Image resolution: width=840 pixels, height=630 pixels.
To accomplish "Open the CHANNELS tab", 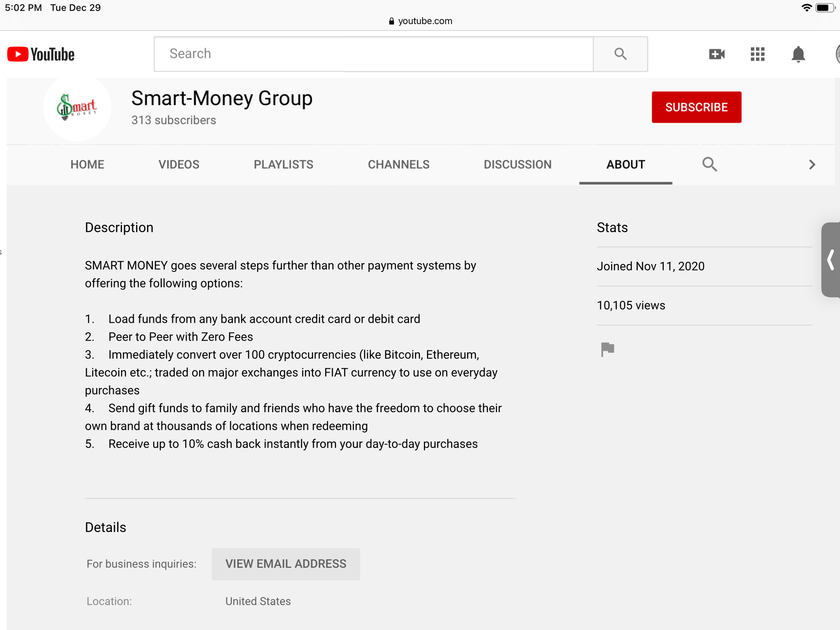I will click(x=399, y=164).
